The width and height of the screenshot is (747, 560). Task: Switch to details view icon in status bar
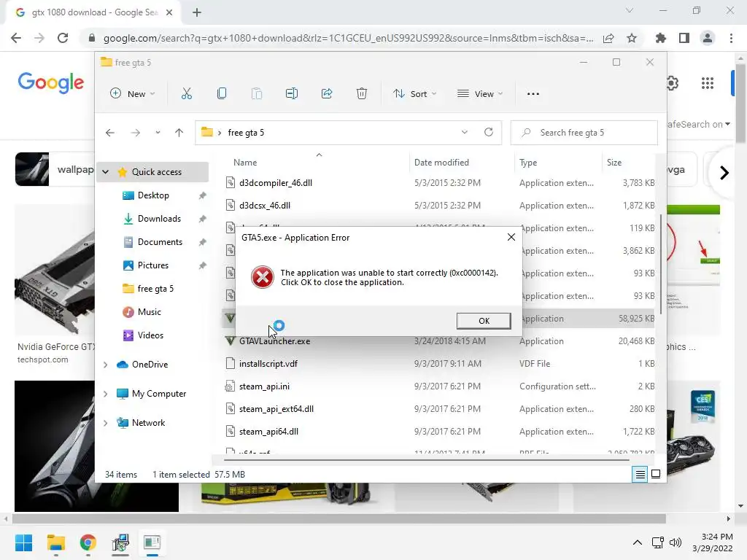click(x=640, y=474)
